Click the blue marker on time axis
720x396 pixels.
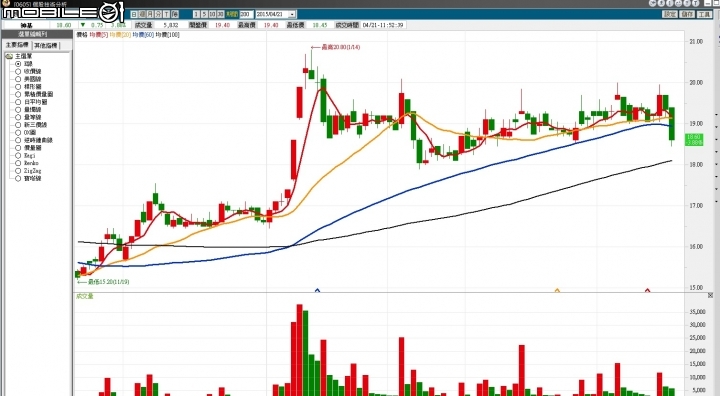(x=317, y=290)
